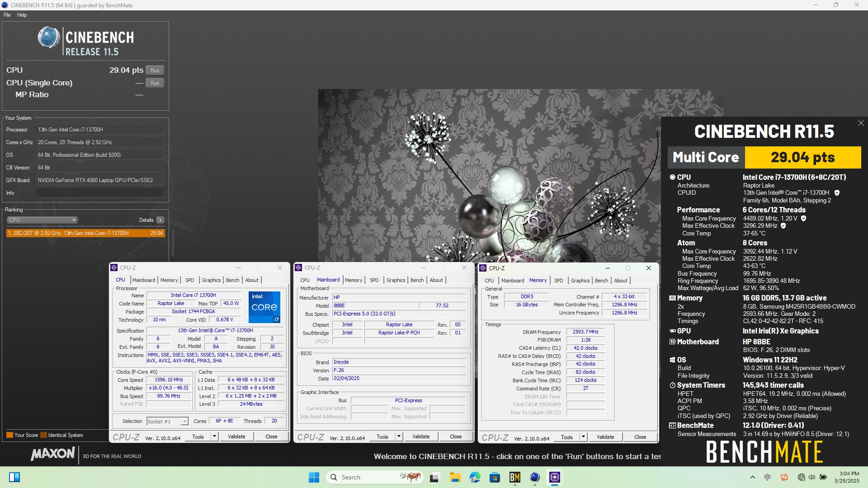Click the Cinebench globe logo icon

[48, 38]
